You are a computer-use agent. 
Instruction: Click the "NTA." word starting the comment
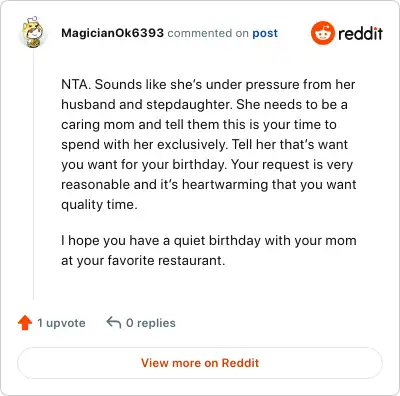click(x=76, y=84)
